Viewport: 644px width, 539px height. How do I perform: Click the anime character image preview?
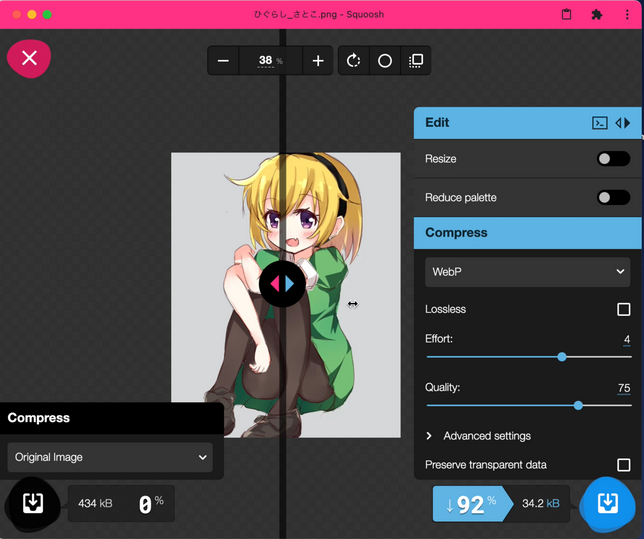pyautogui.click(x=286, y=295)
